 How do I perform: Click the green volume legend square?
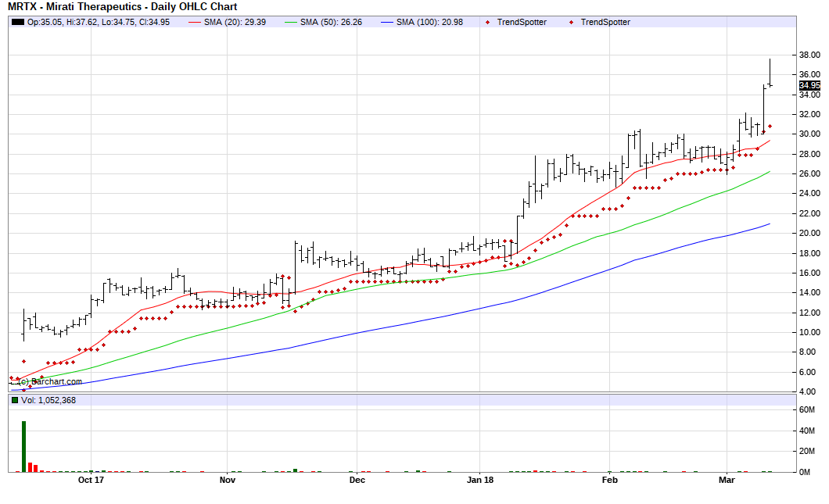(15, 400)
